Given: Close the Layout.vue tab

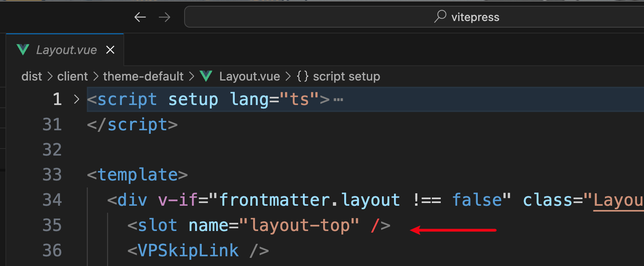Looking at the screenshot, I should (111, 50).
